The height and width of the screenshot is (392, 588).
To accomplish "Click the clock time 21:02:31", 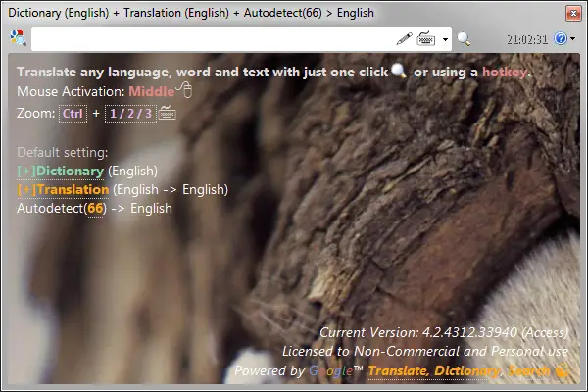I will pyautogui.click(x=527, y=39).
